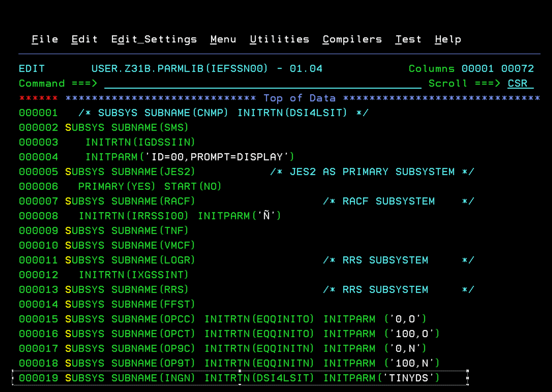Open the Test menu
This screenshot has width=552, height=392.
tap(408, 39)
